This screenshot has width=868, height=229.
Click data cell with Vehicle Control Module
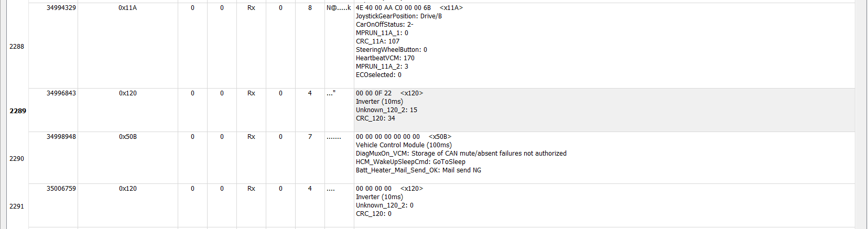coord(404,145)
